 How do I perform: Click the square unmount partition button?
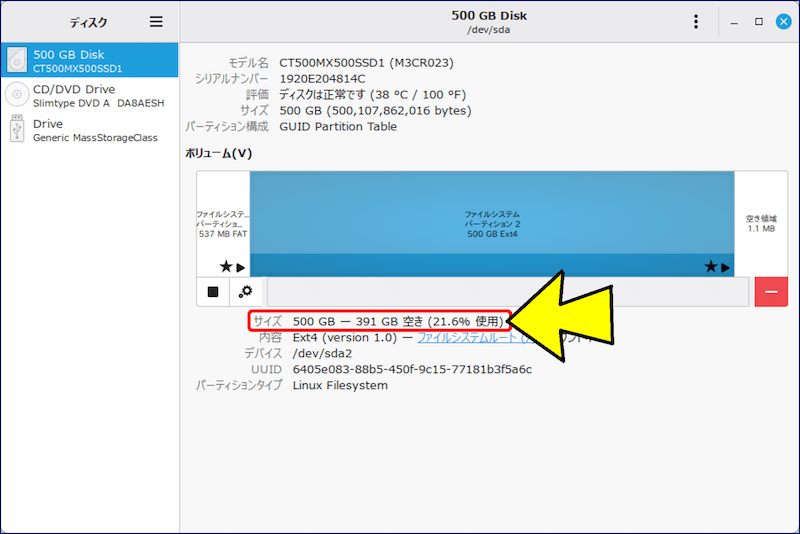tap(213, 292)
